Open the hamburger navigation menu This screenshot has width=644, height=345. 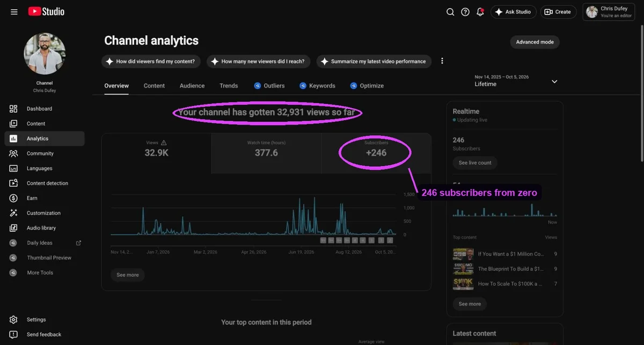coord(14,12)
